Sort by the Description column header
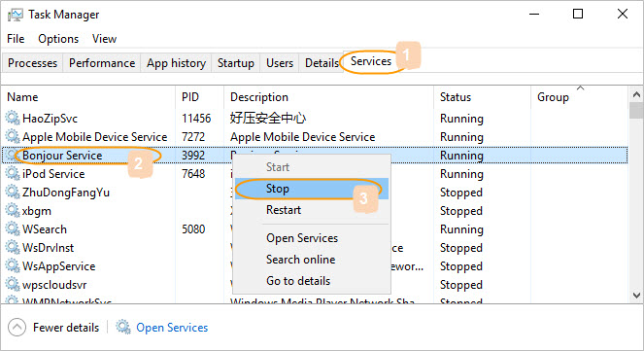Image resolution: width=644 pixels, height=351 pixels. (x=328, y=97)
